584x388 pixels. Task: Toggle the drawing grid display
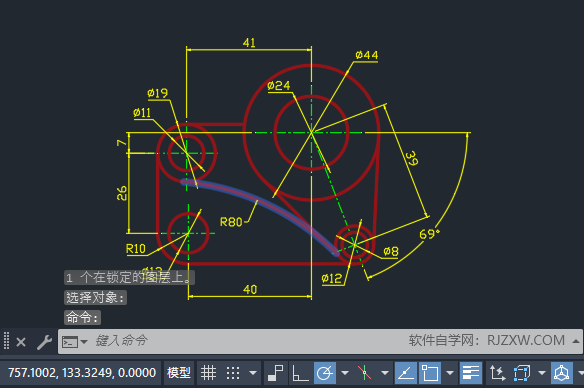(x=208, y=373)
